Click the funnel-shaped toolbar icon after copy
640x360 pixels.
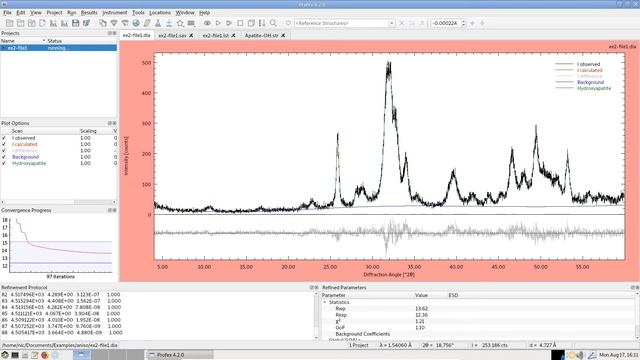114,23
